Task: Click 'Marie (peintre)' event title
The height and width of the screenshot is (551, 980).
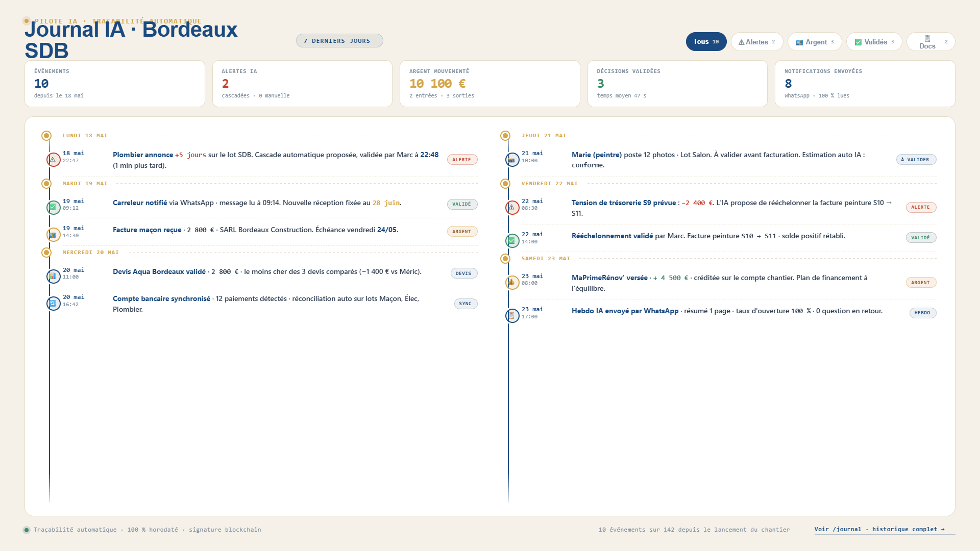Action: (597, 155)
